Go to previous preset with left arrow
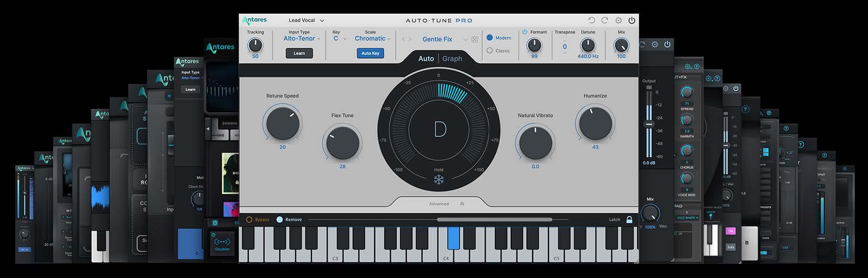This screenshot has height=278, width=868. 404,39
